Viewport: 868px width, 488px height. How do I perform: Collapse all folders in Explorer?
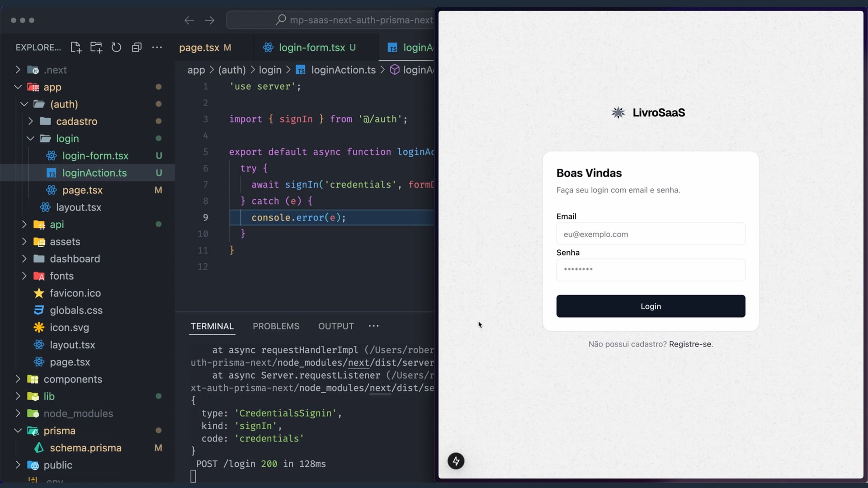click(x=137, y=47)
